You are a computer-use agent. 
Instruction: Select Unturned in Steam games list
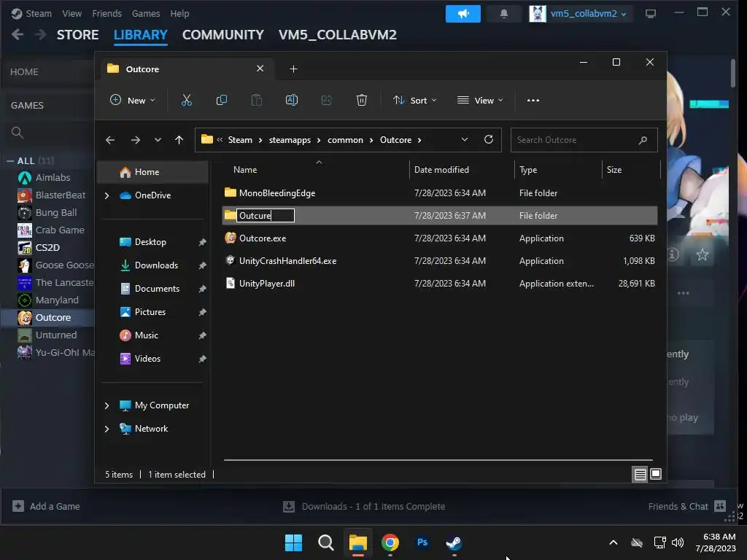(55, 335)
